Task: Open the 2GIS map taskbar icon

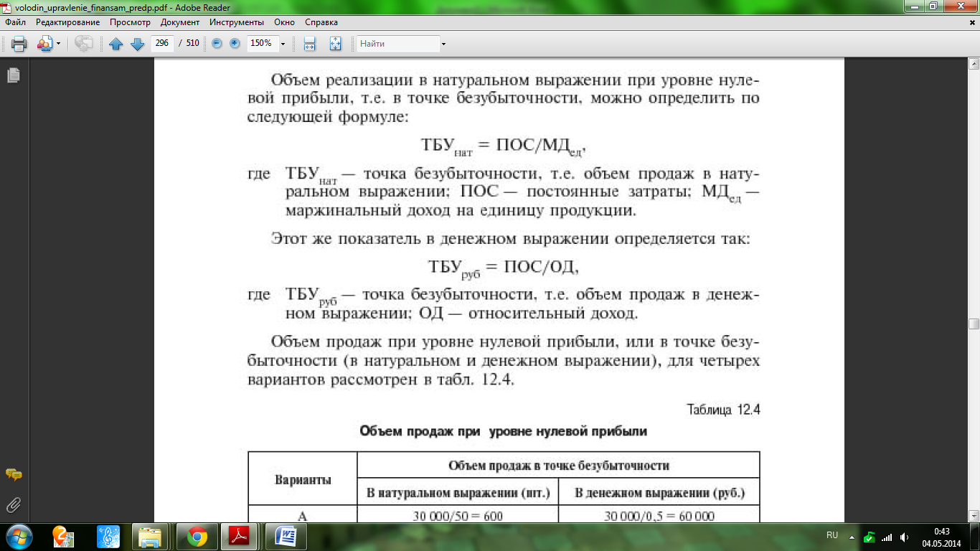Action: tap(65, 536)
